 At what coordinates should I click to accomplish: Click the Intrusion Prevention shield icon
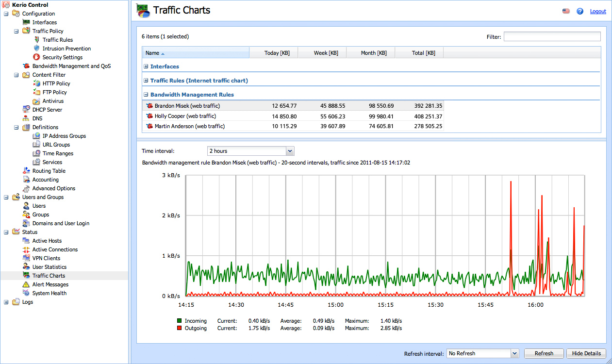[x=36, y=49]
